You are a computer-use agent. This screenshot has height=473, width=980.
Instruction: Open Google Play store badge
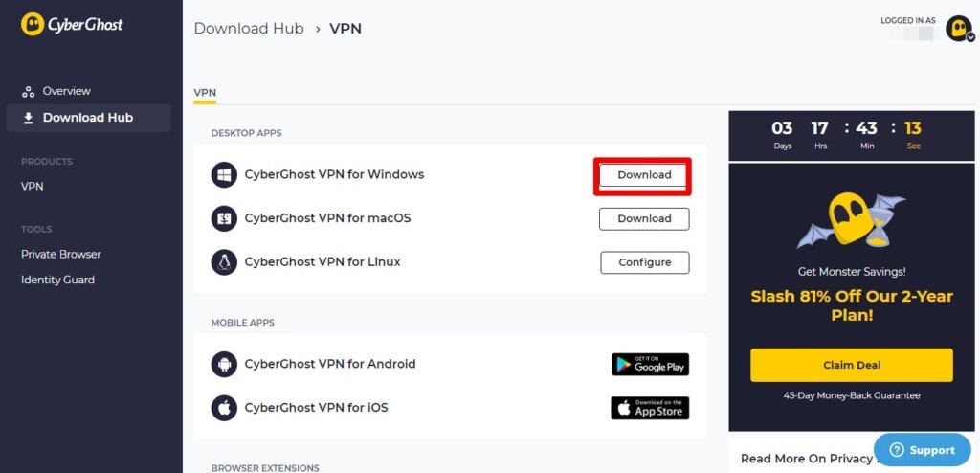point(650,364)
